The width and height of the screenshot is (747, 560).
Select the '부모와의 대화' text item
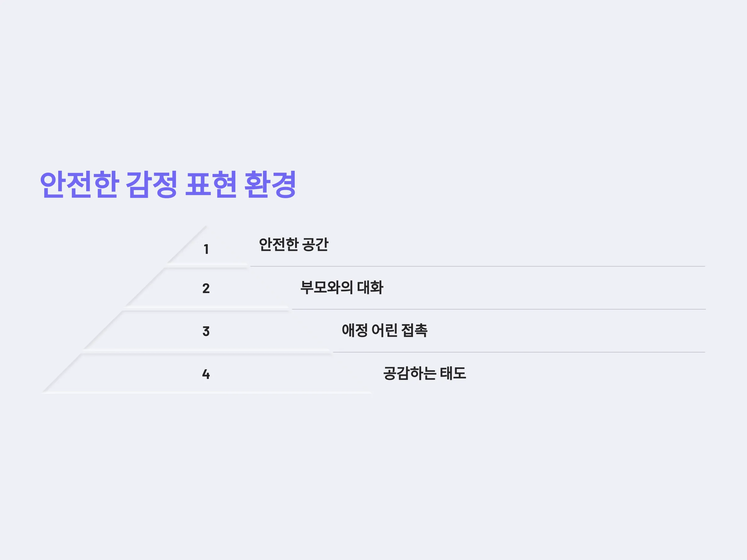[x=342, y=287]
